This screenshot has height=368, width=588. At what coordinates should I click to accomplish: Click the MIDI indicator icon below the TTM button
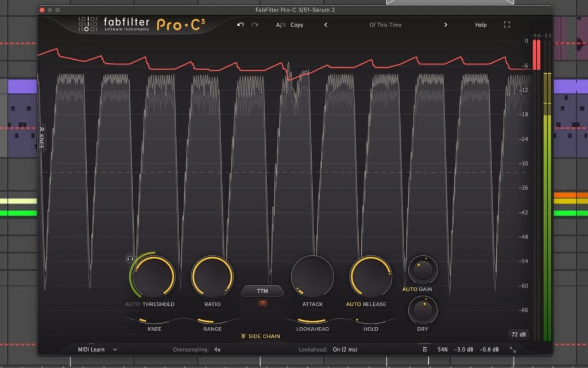click(262, 303)
